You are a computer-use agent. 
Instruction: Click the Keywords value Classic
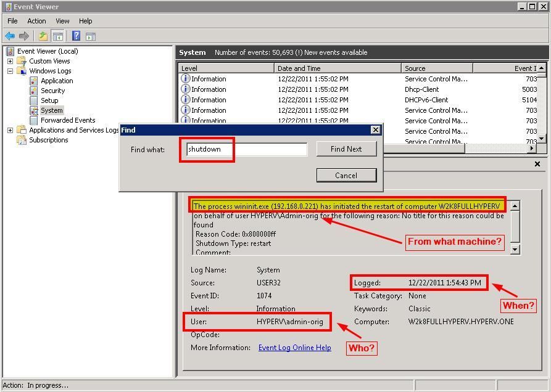pos(419,309)
